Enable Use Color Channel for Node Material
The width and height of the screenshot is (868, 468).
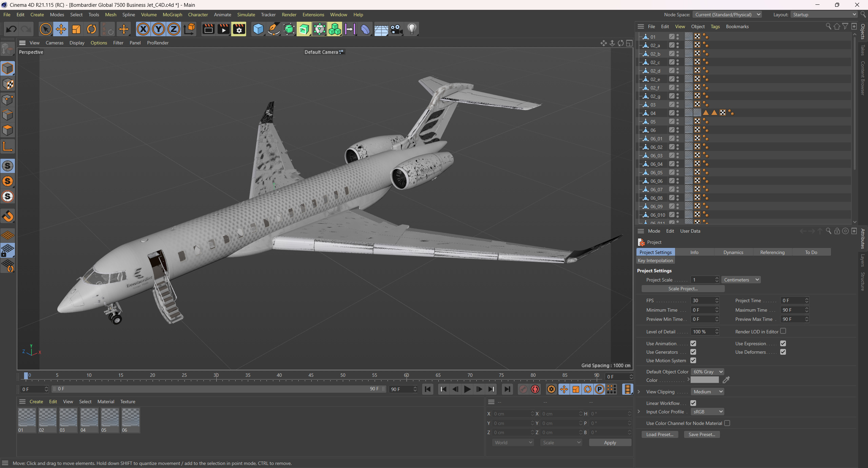click(727, 423)
